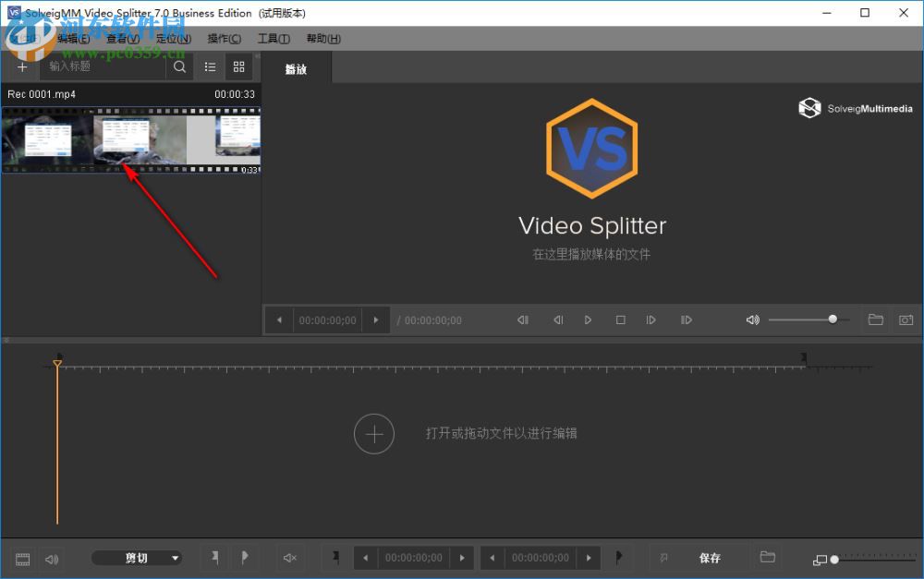Open the 工具 menu

(x=273, y=38)
